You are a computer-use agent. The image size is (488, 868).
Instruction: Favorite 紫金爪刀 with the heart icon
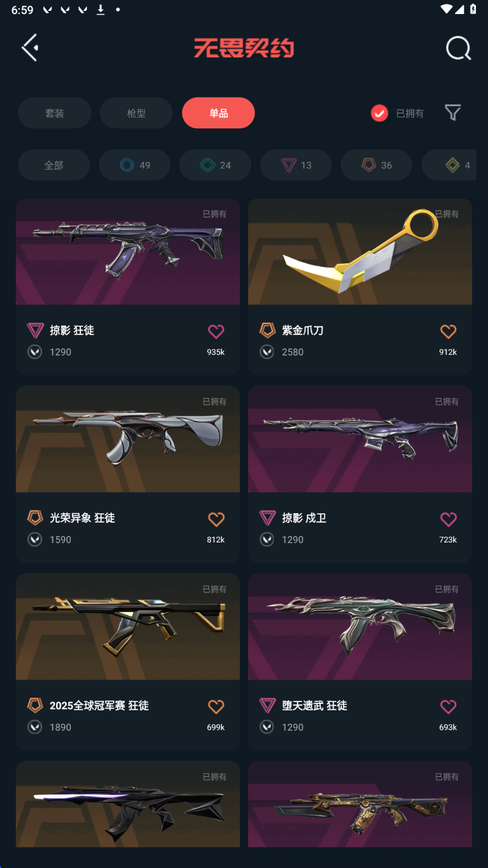click(x=448, y=331)
